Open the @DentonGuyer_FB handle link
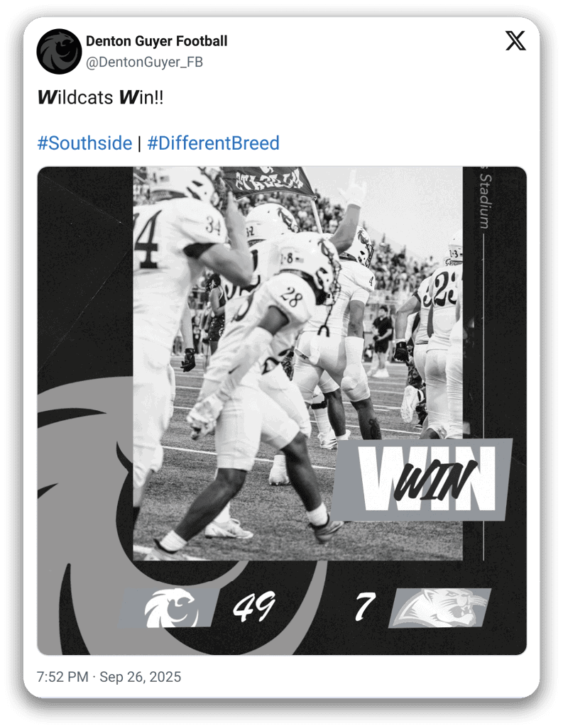 144,62
